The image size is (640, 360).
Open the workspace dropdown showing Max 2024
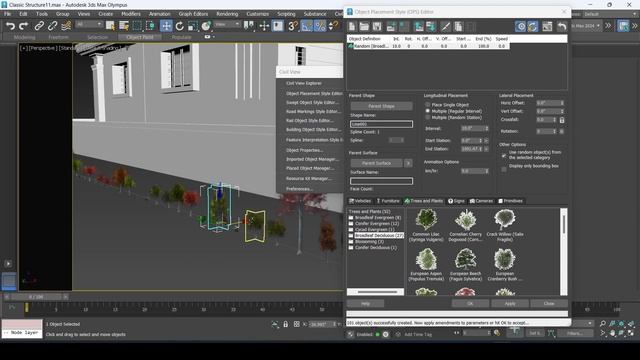point(587,26)
